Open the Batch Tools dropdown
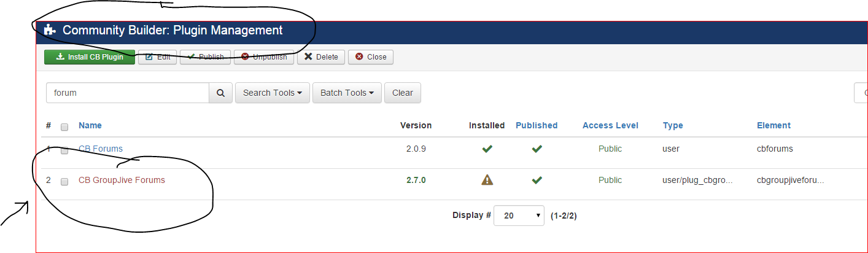Screen dimensions: 868x253 (347, 93)
